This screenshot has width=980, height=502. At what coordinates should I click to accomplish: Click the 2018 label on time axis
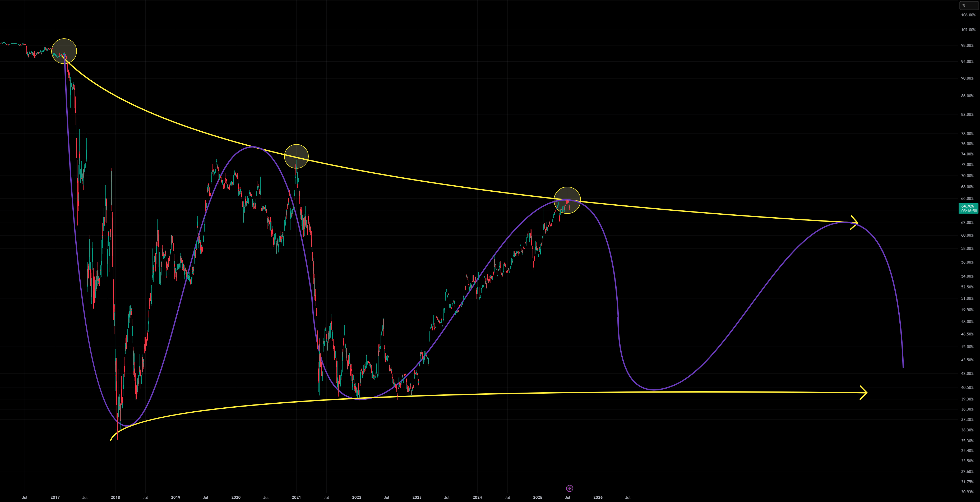point(115,498)
